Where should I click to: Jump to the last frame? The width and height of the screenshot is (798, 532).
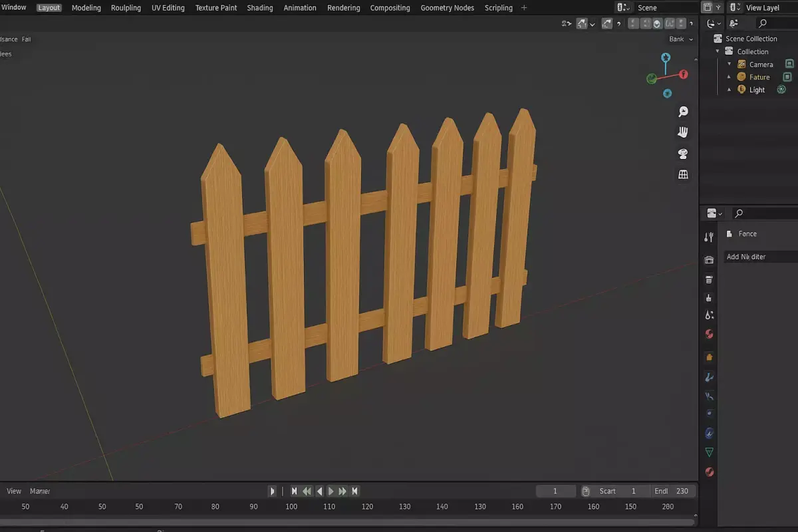coord(355,491)
